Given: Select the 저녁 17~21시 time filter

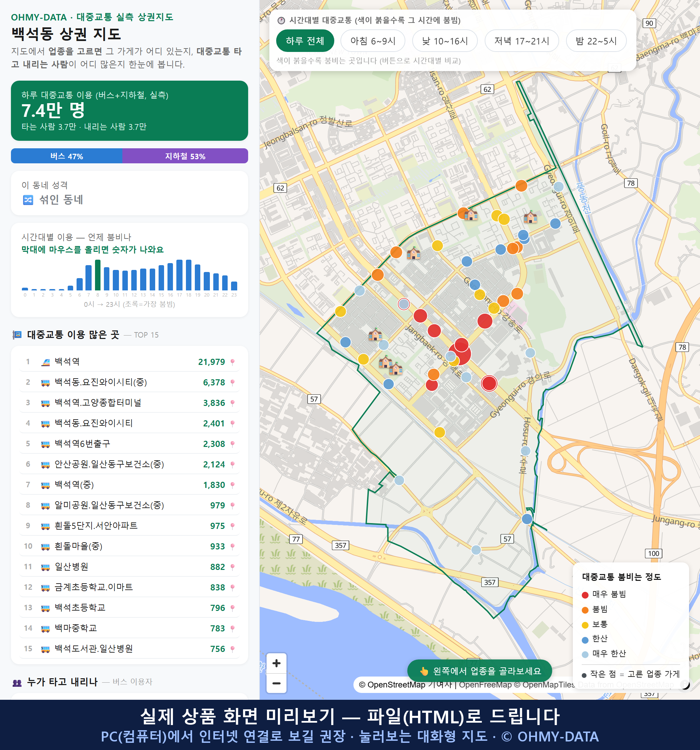Looking at the screenshot, I should (522, 41).
